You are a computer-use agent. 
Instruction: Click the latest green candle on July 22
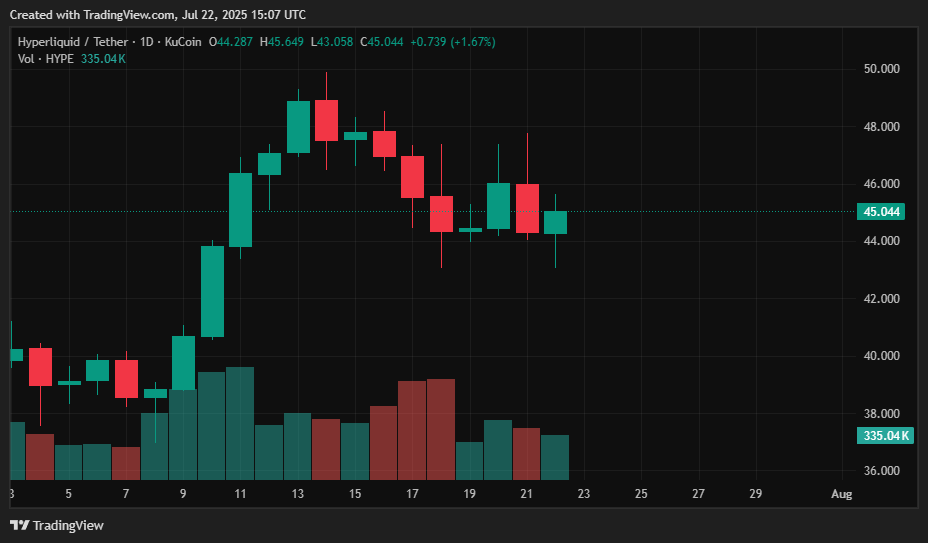(x=555, y=222)
